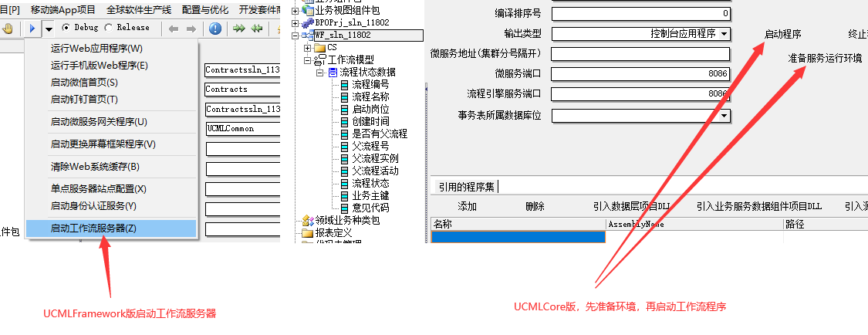This screenshot has width=868, height=335.
Task: Click the 是否有父流程 field icon
Action: 344,134
